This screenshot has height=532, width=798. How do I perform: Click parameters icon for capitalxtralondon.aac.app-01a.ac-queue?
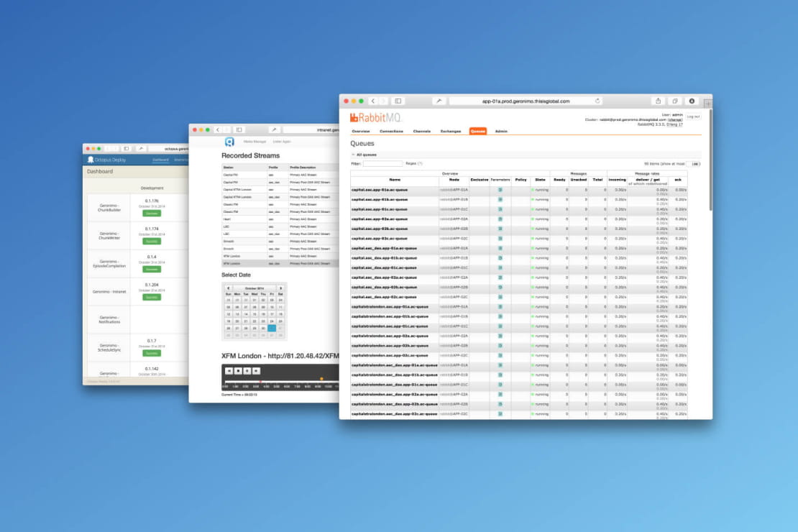click(500, 307)
